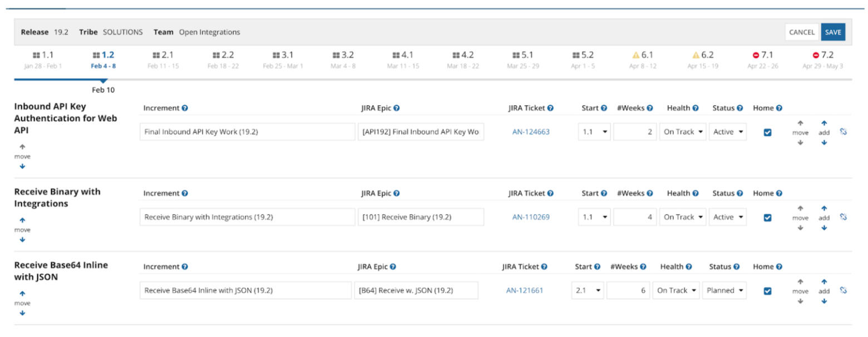
Task: Click the unlink icon in Receive Binary row
Action: (843, 217)
